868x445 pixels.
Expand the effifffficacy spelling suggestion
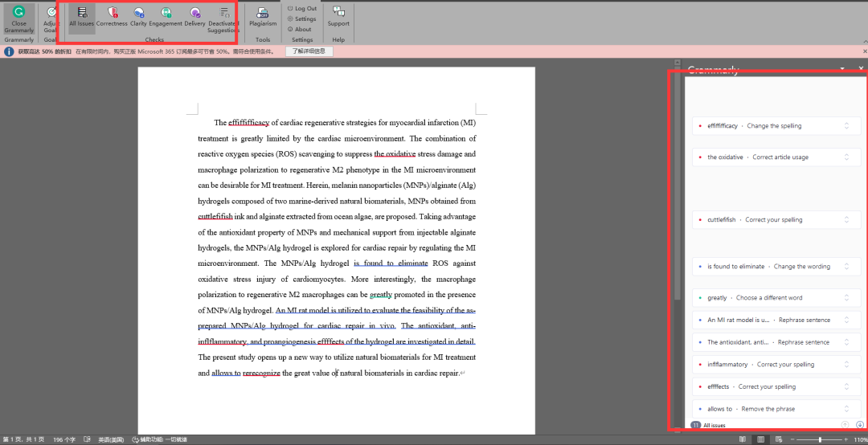coord(776,125)
